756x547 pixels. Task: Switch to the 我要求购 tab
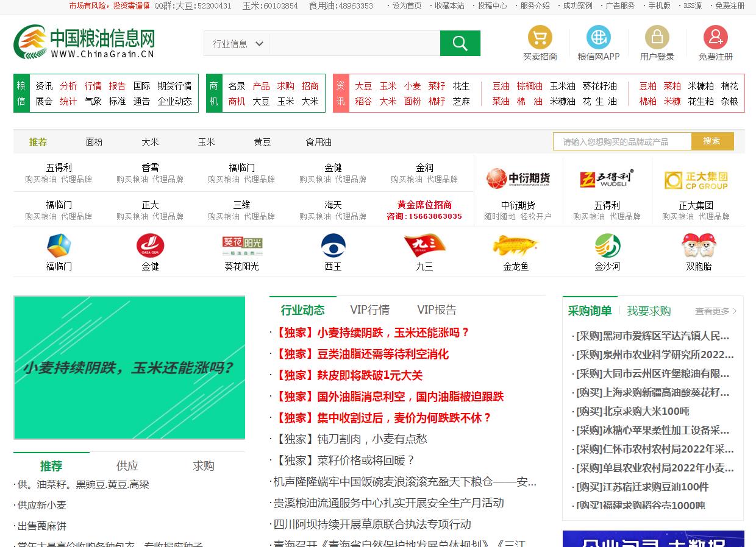(x=649, y=311)
